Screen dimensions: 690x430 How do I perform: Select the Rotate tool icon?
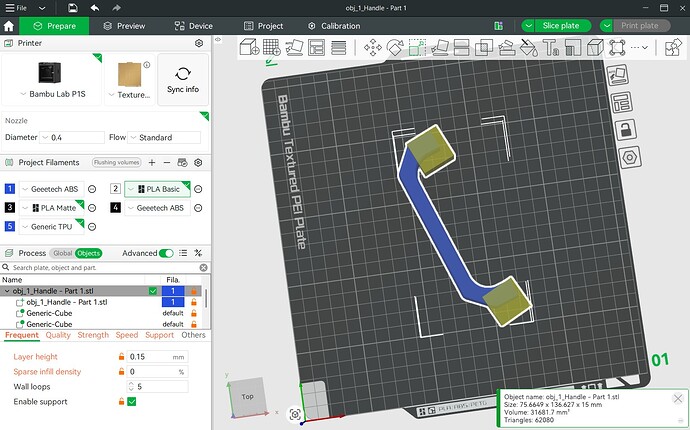tap(395, 47)
